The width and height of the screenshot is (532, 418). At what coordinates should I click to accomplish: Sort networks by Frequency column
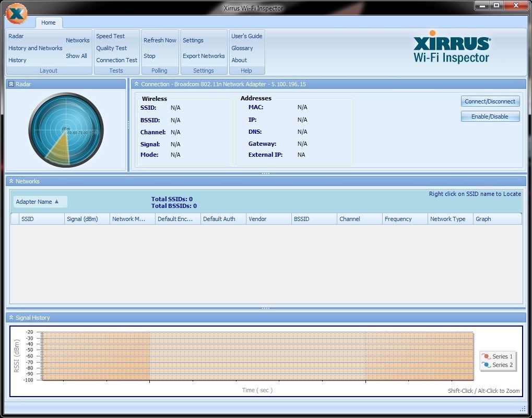[405, 219]
